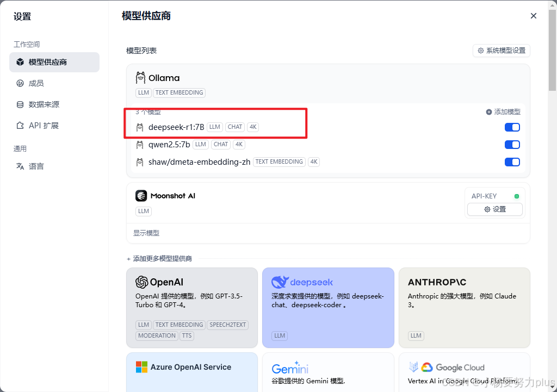This screenshot has height=392, width=557.
Task: Click the Google Cloud logo icon
Action: (426, 367)
